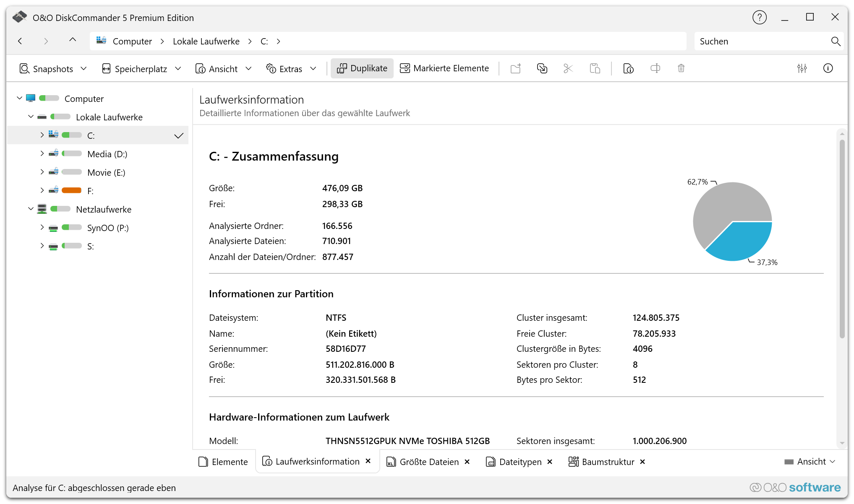The height and width of the screenshot is (504, 854).
Task: Click the scissors cut icon
Action: pos(568,68)
